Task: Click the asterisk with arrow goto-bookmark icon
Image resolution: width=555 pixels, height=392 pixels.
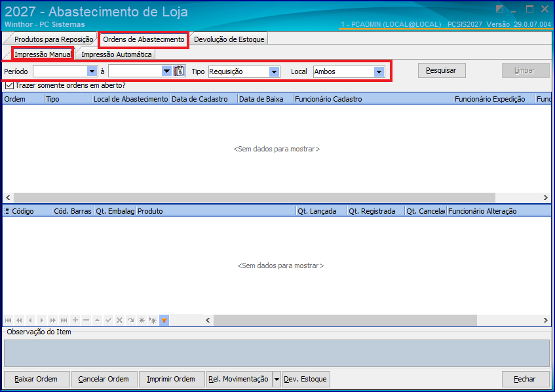Action: [153, 320]
